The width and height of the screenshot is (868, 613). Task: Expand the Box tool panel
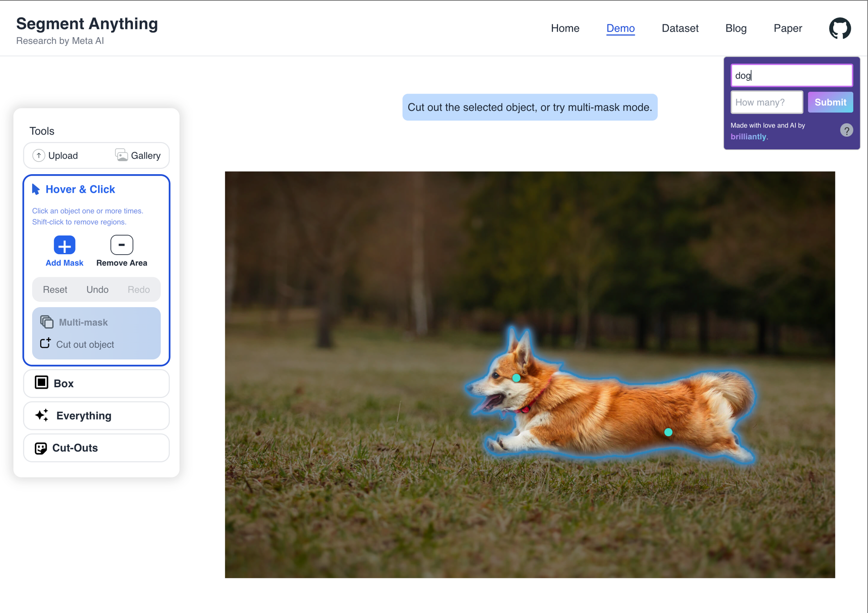[96, 383]
